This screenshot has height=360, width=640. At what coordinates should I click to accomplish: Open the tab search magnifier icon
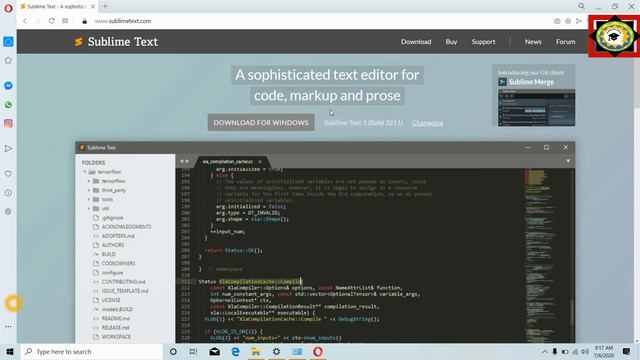pos(581,6)
